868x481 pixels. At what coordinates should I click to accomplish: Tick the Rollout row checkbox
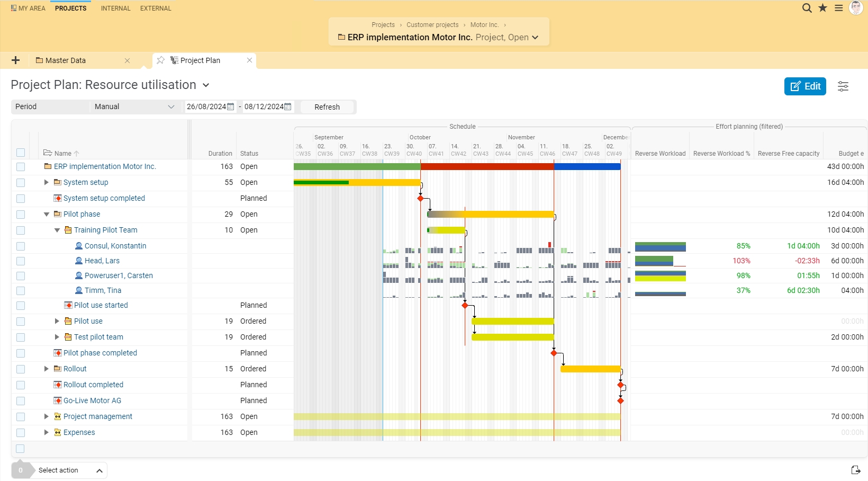(21, 369)
